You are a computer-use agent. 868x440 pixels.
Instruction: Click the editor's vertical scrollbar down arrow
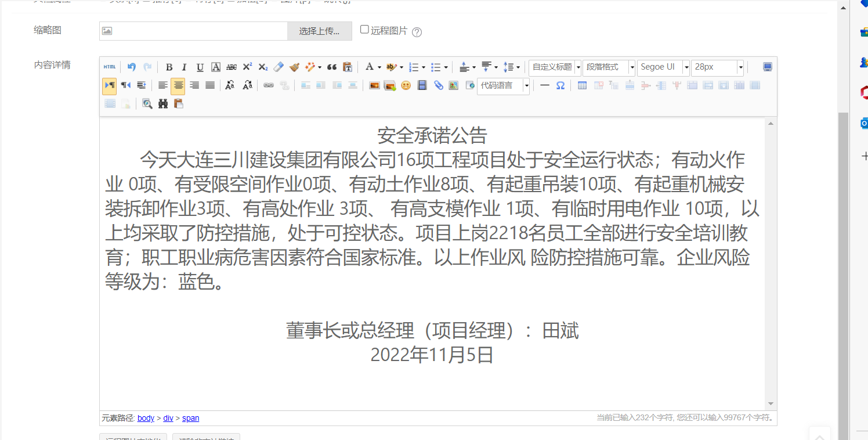click(x=771, y=403)
